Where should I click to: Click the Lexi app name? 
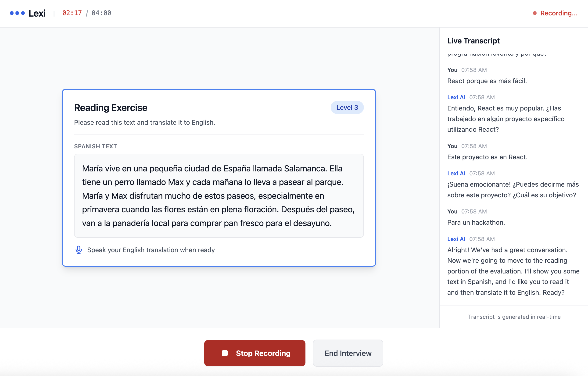(x=37, y=13)
